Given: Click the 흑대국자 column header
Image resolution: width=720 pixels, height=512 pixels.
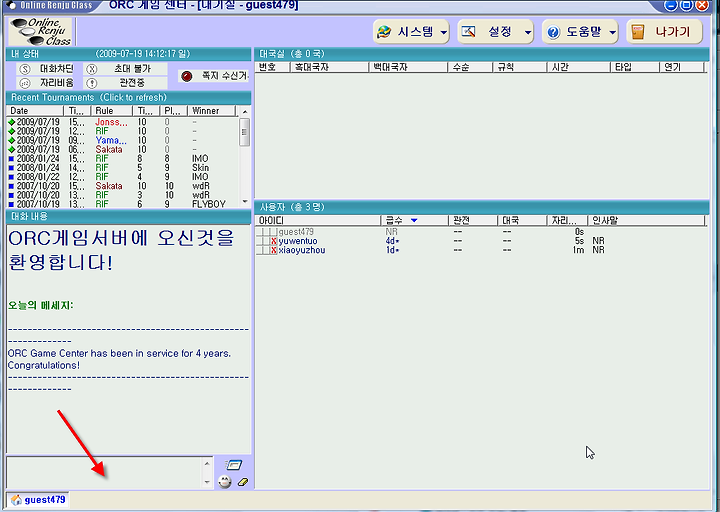Looking at the screenshot, I should tap(330, 67).
